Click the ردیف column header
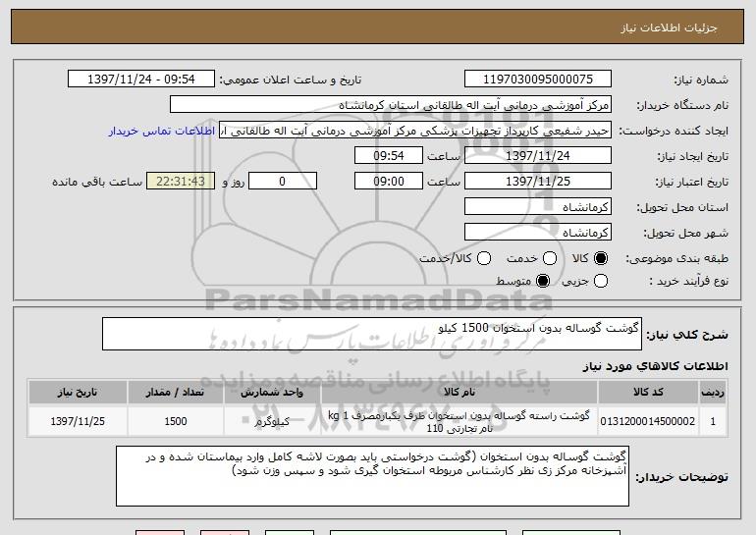The image size is (756, 535). point(713,393)
